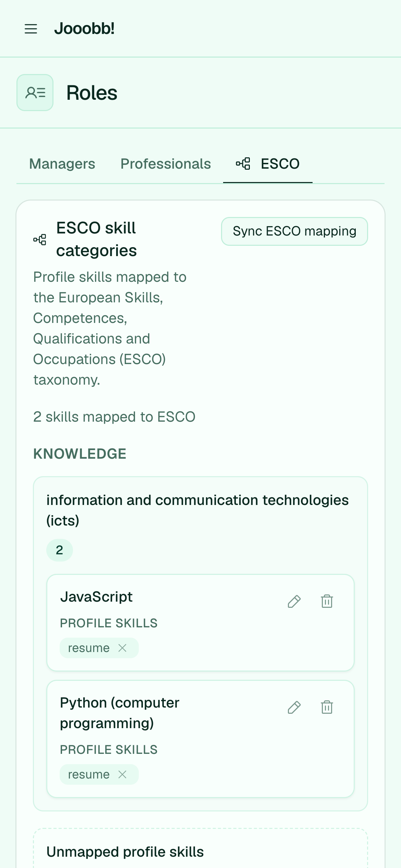
Task: Remove resume tag from Python
Action: (122, 774)
